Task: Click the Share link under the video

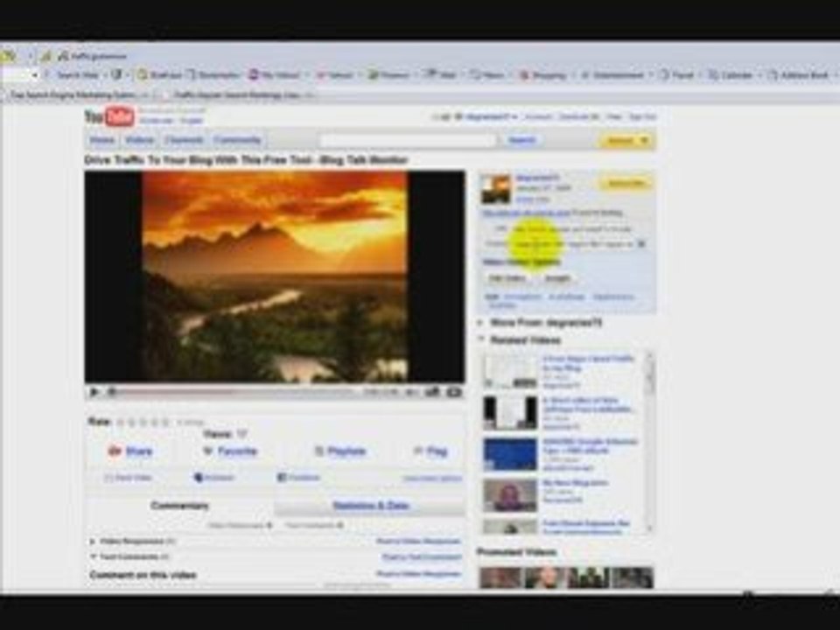Action: [x=139, y=451]
